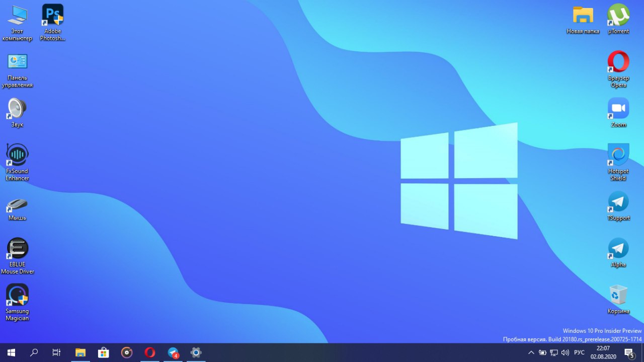Select the Samsung Magician shortcut
Image resolution: width=644 pixels, height=362 pixels.
pyautogui.click(x=17, y=303)
